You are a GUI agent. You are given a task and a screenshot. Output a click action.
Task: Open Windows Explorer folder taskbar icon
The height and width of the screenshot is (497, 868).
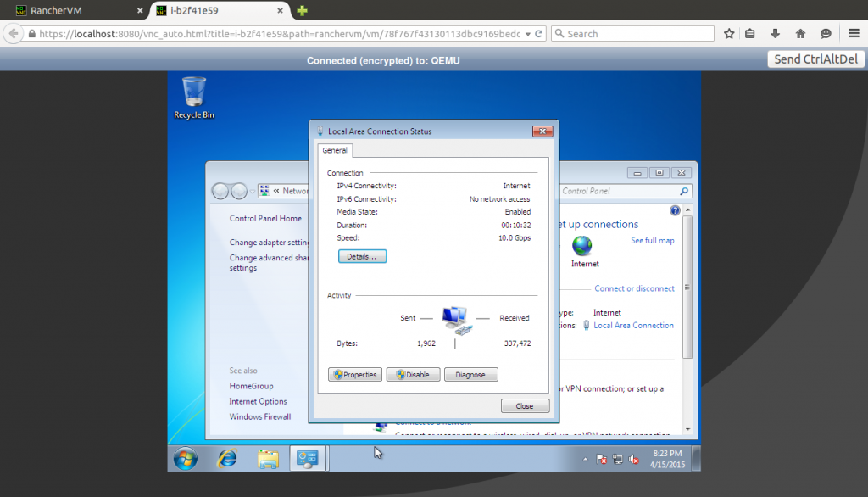[268, 459]
